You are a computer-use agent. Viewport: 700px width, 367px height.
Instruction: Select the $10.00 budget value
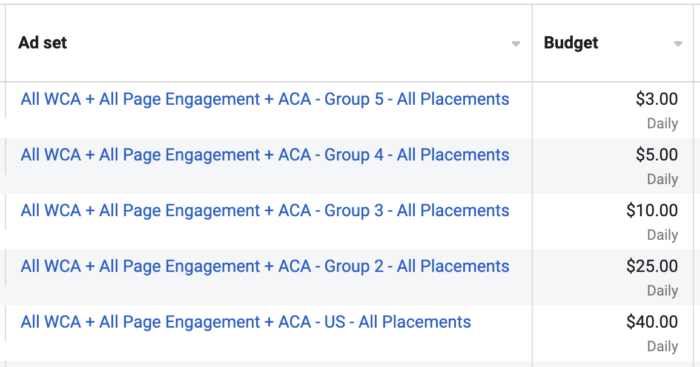click(652, 211)
